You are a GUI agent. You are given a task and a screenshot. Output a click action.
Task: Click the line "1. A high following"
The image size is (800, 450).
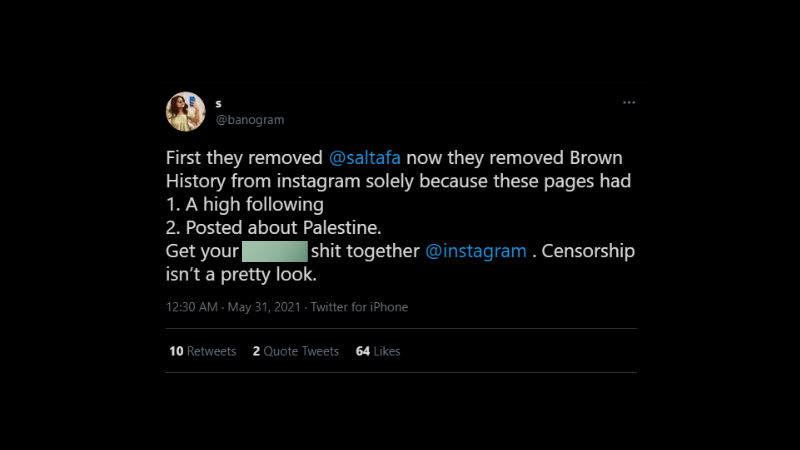(x=245, y=205)
